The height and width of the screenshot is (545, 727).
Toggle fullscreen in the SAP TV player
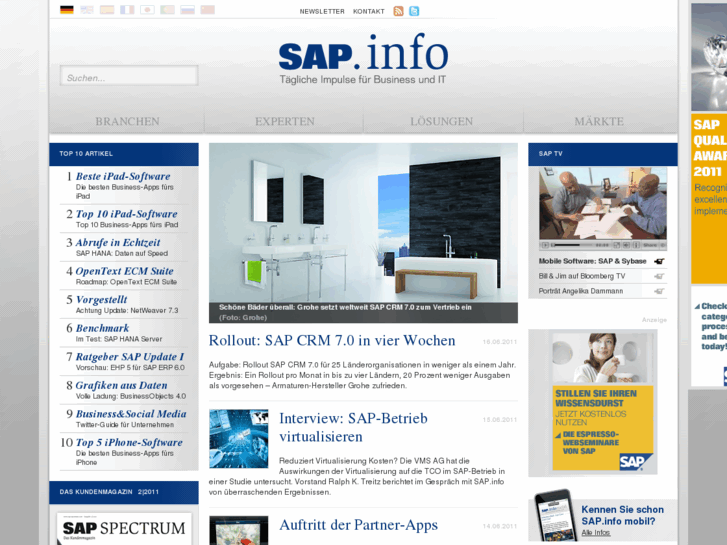(x=617, y=245)
